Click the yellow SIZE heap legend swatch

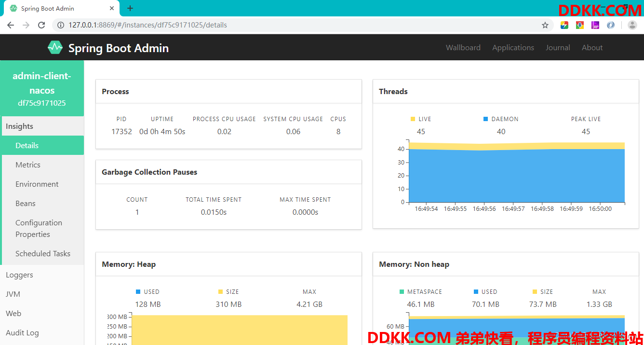tap(220, 291)
